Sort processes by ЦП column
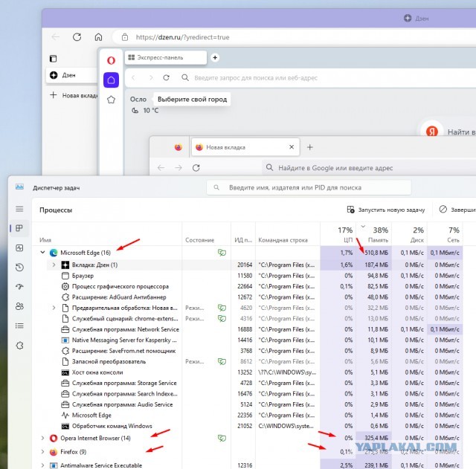Screen dimensions: 476x469 338,235
